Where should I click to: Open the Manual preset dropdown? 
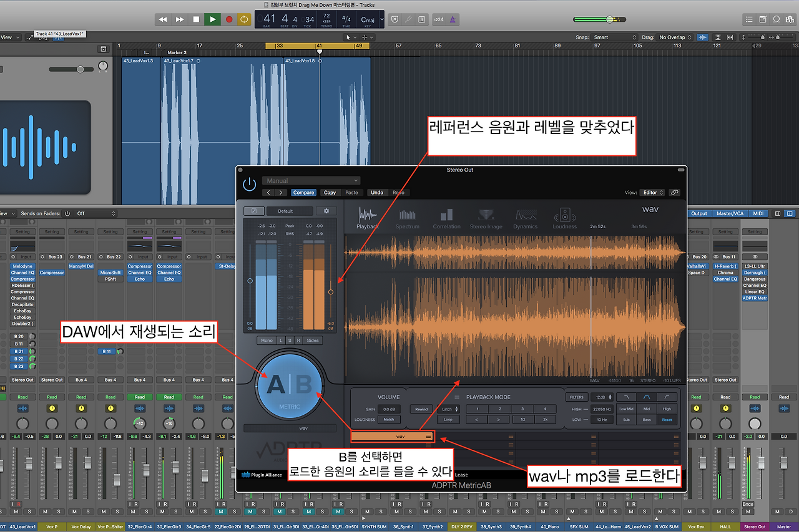click(x=311, y=181)
